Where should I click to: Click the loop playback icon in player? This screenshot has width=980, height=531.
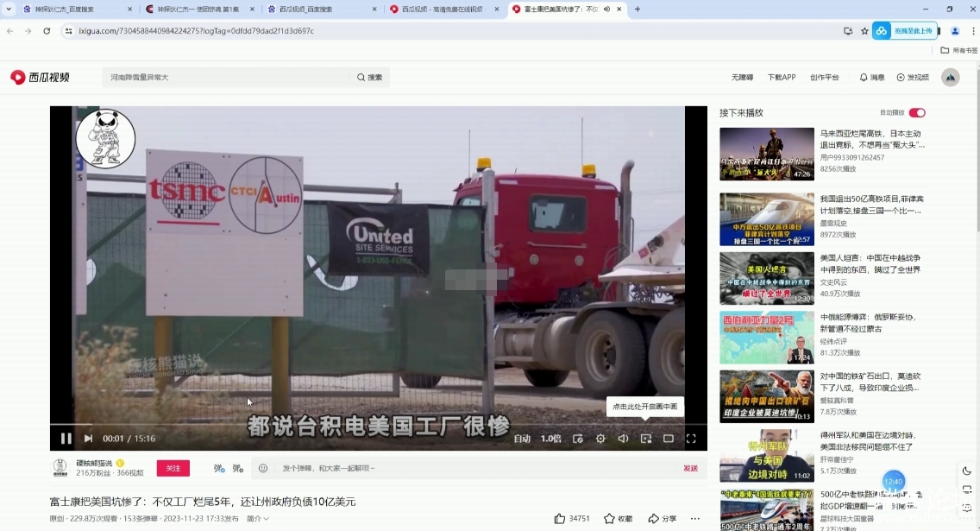point(578,439)
